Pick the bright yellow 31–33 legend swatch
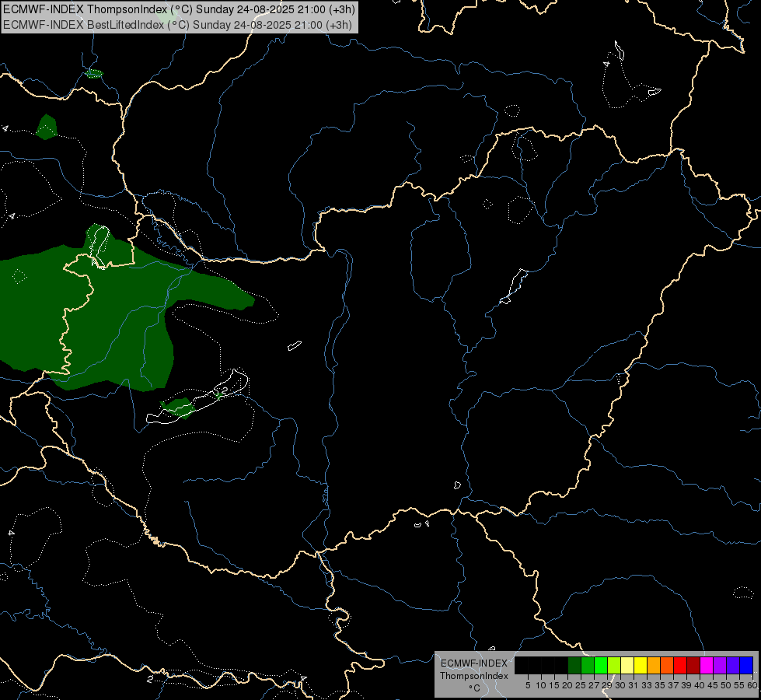Viewport: 761px width, 700px height. 641,665
